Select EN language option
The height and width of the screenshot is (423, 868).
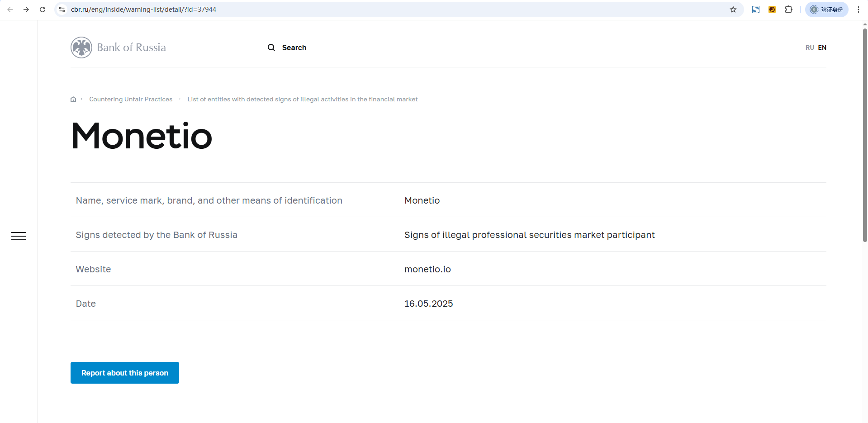pyautogui.click(x=822, y=48)
